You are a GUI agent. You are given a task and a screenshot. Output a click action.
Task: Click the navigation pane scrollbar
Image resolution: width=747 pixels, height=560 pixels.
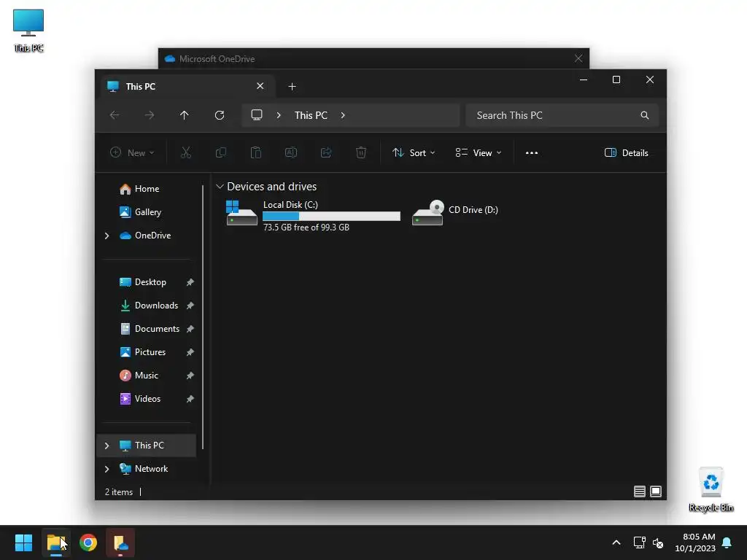[203, 316]
